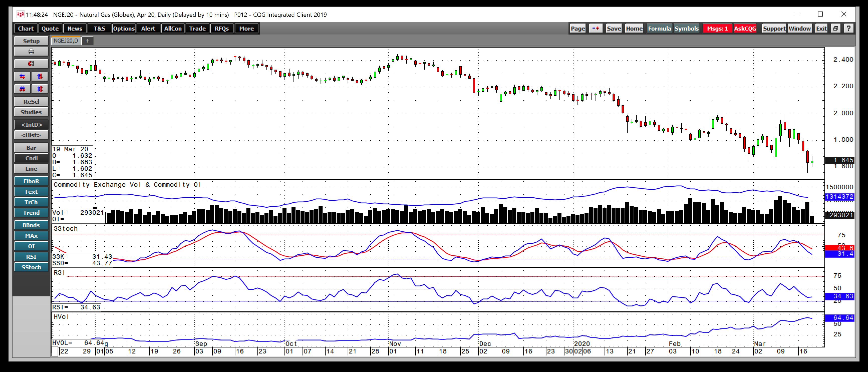Select the NGEJ20,D chart tab
Screen dimensions: 868x372
(66, 41)
